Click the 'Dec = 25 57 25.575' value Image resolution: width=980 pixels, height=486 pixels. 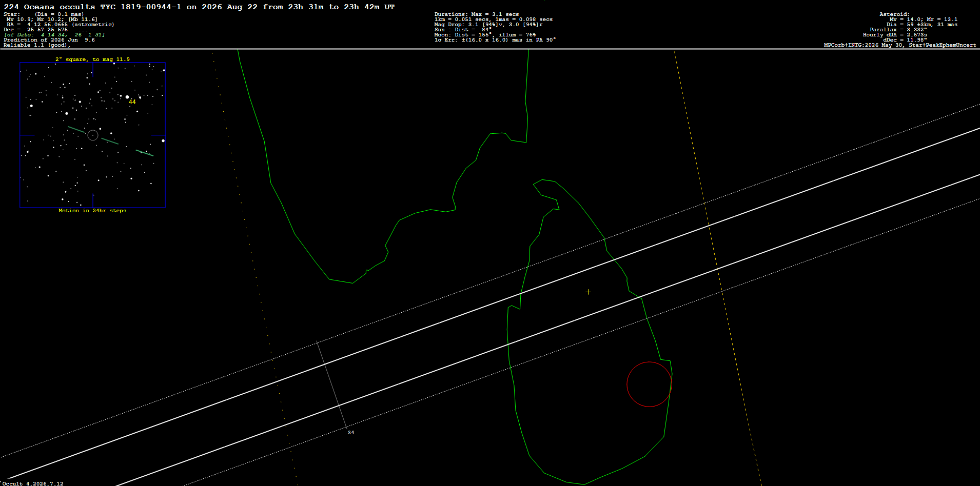[36, 30]
